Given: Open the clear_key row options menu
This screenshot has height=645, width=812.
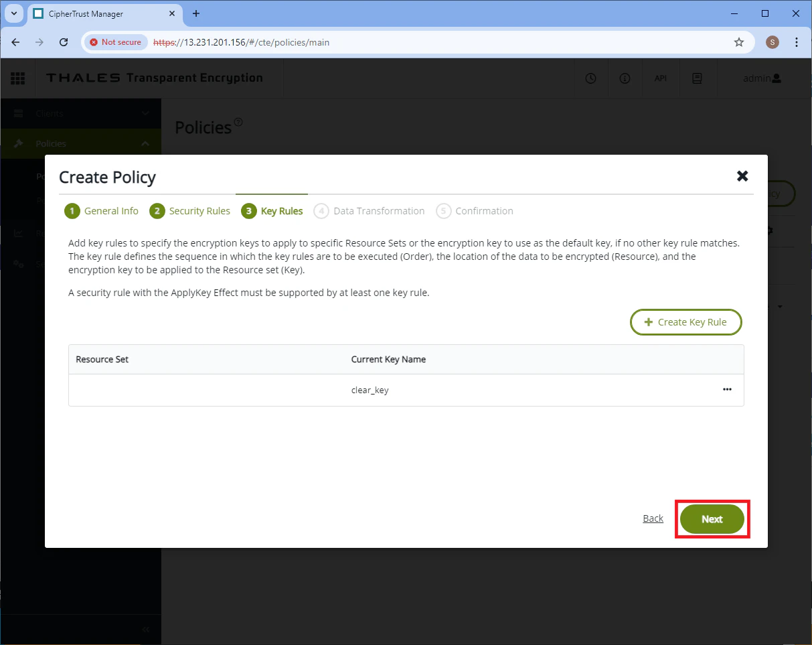Looking at the screenshot, I should click(x=727, y=390).
